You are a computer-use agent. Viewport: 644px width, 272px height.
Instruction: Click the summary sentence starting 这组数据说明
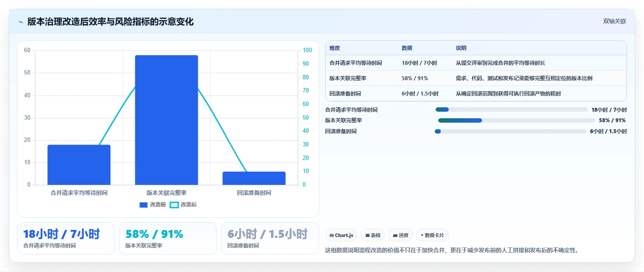coord(452,251)
